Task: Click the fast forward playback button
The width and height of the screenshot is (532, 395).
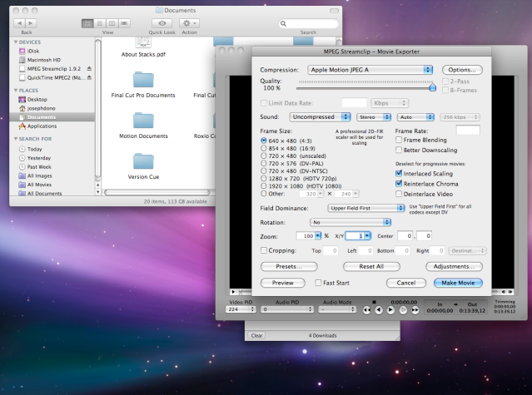Action: point(415,310)
